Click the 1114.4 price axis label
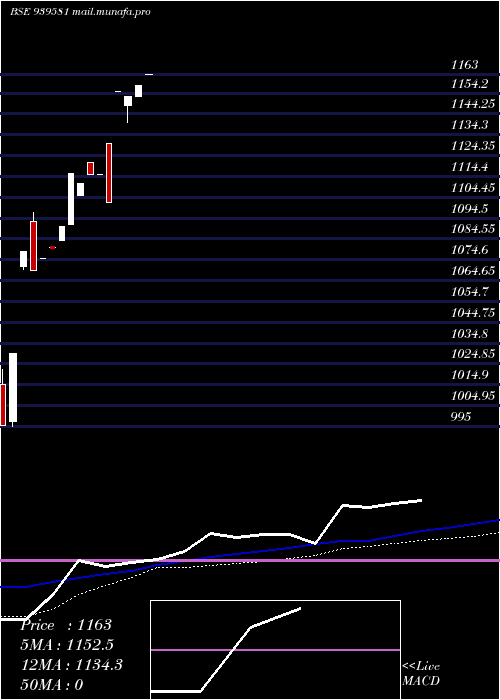The image size is (500, 700). [x=469, y=167]
